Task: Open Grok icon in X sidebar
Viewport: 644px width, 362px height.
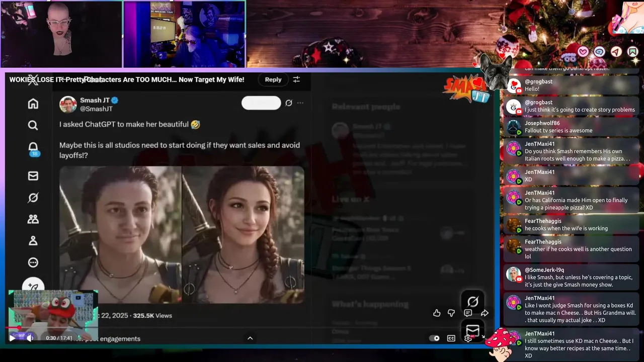Action: [x=33, y=198]
